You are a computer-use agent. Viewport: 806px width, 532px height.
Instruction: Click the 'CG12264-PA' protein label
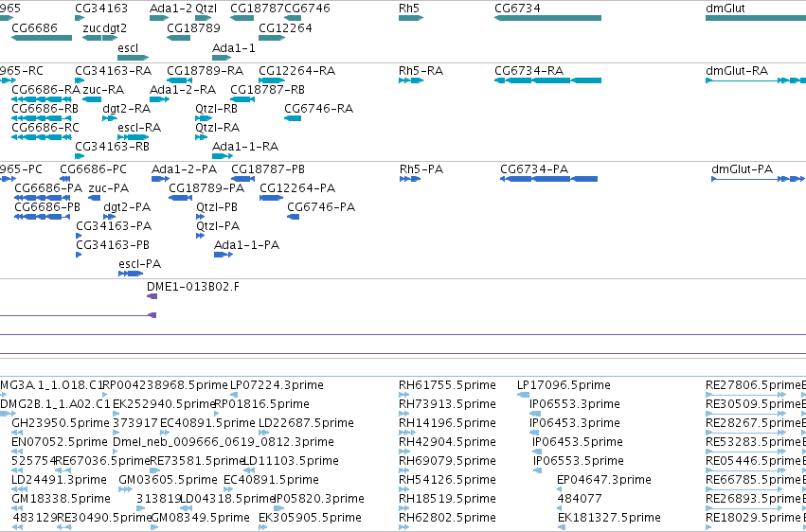(297, 188)
